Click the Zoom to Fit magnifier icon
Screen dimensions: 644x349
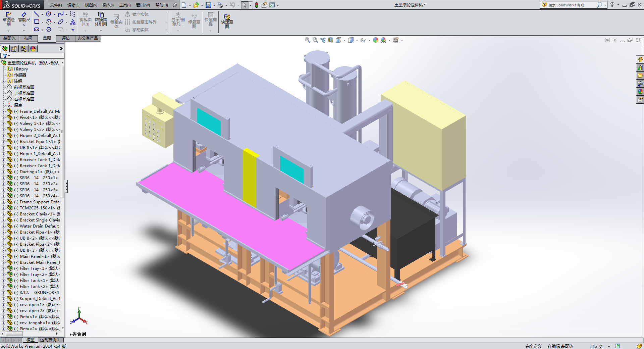point(307,40)
